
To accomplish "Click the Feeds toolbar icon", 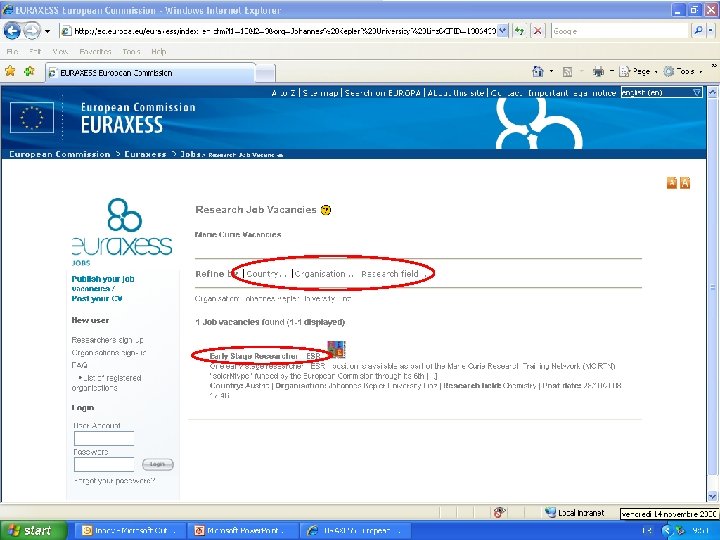I will pos(568,72).
